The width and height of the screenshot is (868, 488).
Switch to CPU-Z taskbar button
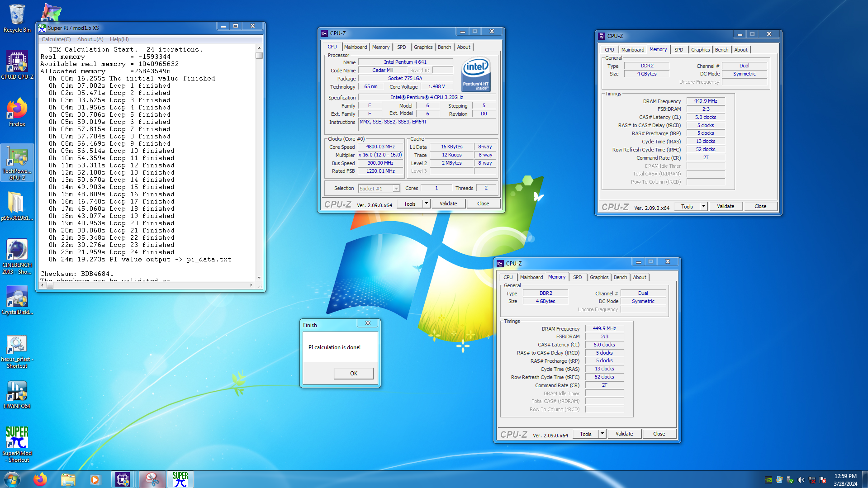123,479
